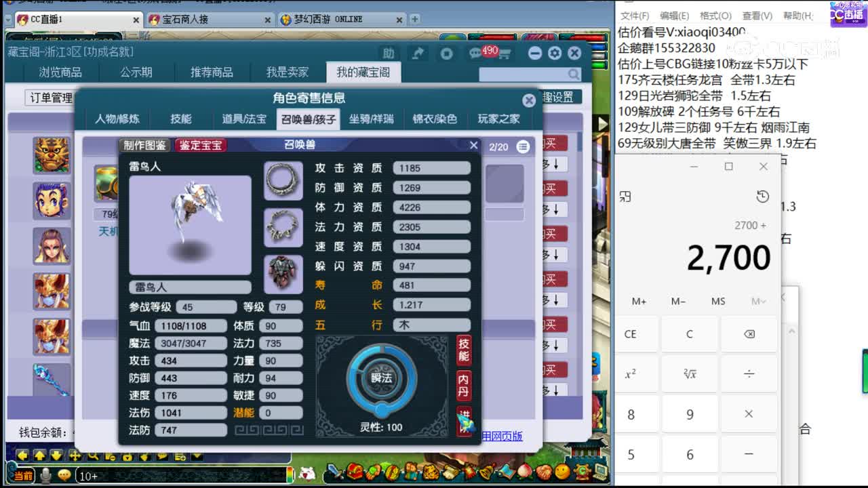Click the calculator backspace key
868x488 pixels.
point(749,334)
